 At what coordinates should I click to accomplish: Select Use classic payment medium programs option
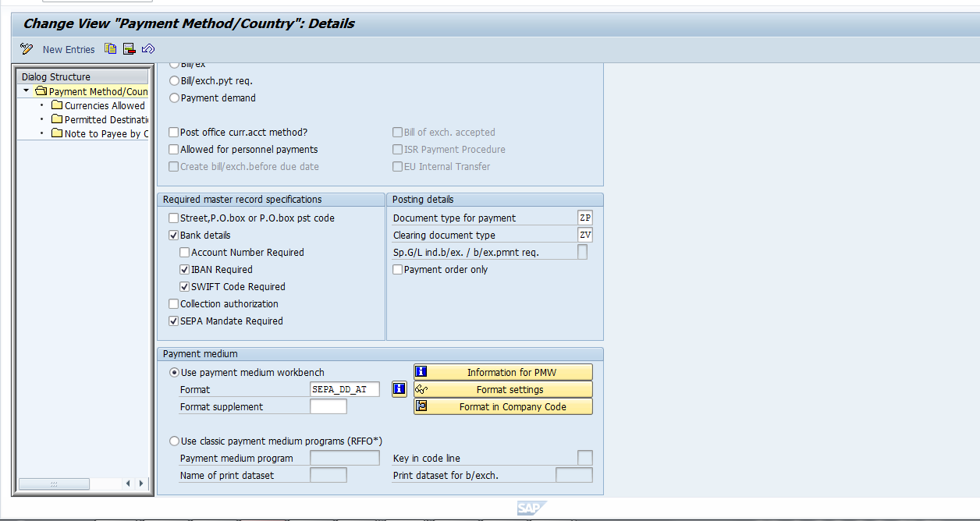coord(174,441)
